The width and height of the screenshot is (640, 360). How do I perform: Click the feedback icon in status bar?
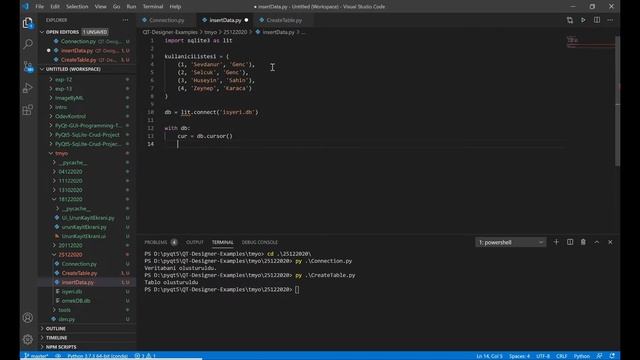[x=599, y=356]
